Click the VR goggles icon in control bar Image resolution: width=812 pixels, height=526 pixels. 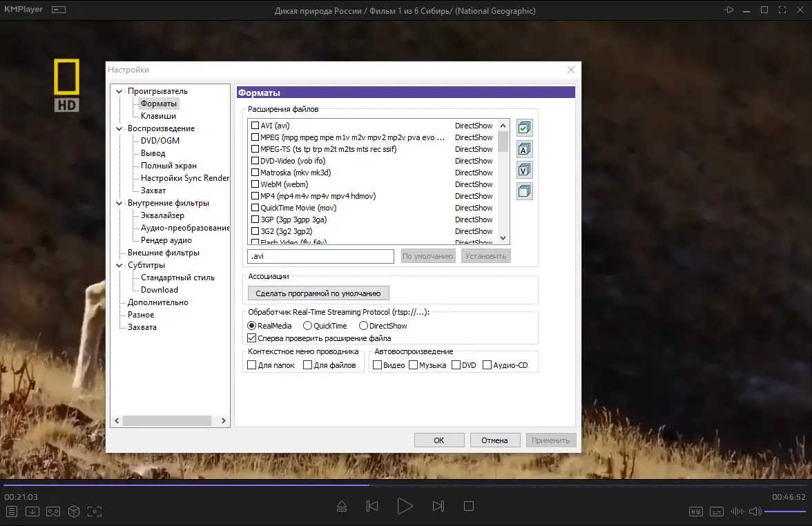(x=52, y=512)
